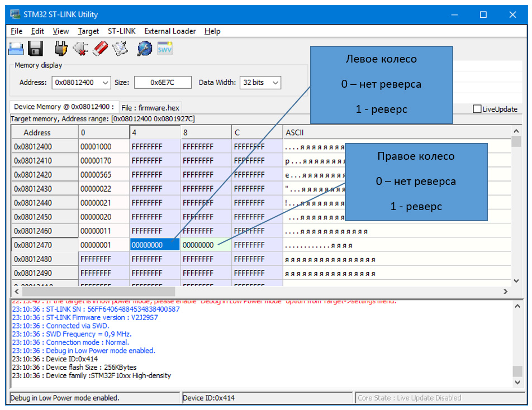The image size is (532, 410).
Task: Click the Program verify icon
Action: click(x=121, y=49)
